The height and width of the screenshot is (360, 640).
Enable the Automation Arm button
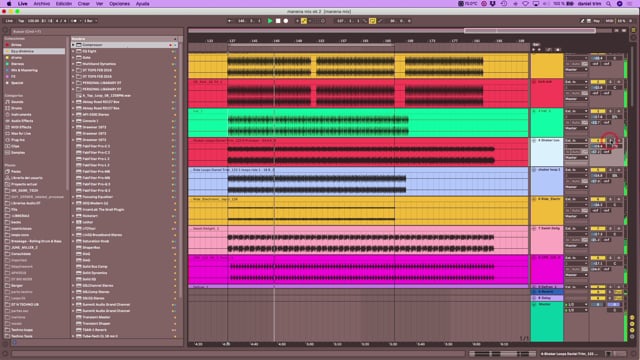click(x=304, y=21)
